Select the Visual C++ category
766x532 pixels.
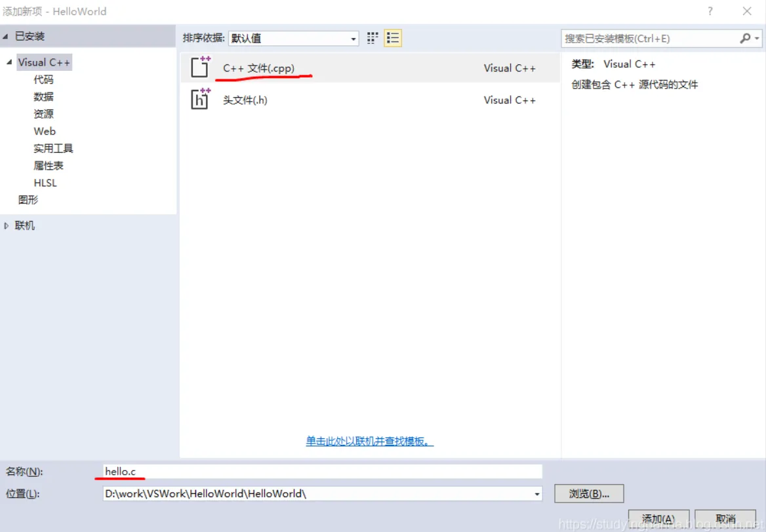pos(44,62)
